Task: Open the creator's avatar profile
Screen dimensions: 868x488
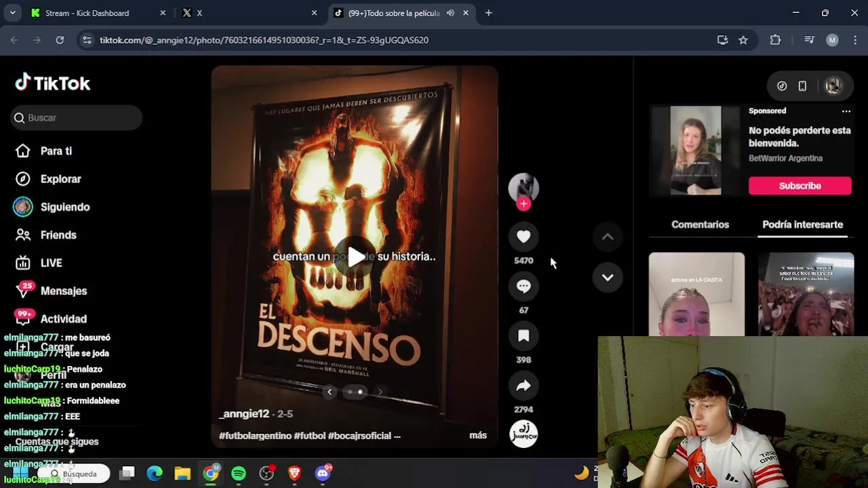Action: (524, 188)
